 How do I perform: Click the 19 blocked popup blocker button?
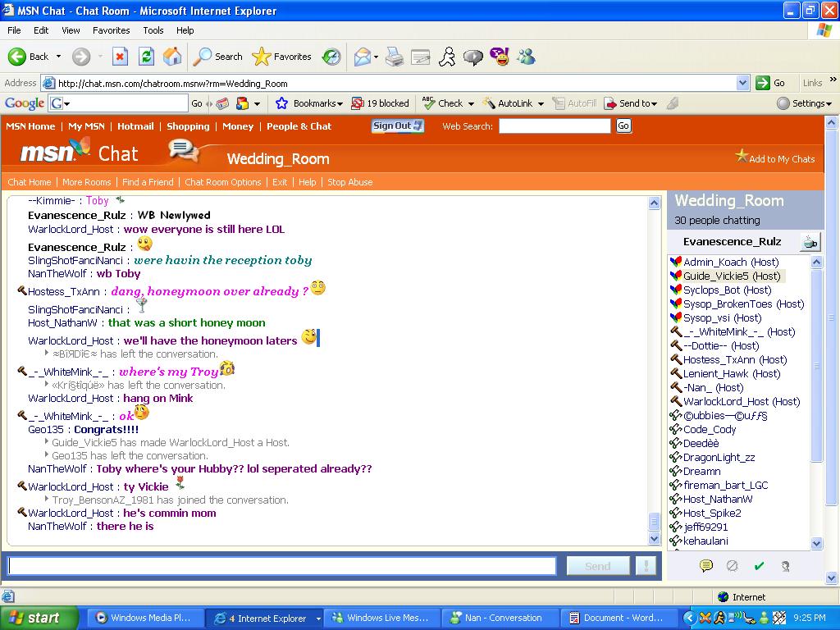point(380,103)
